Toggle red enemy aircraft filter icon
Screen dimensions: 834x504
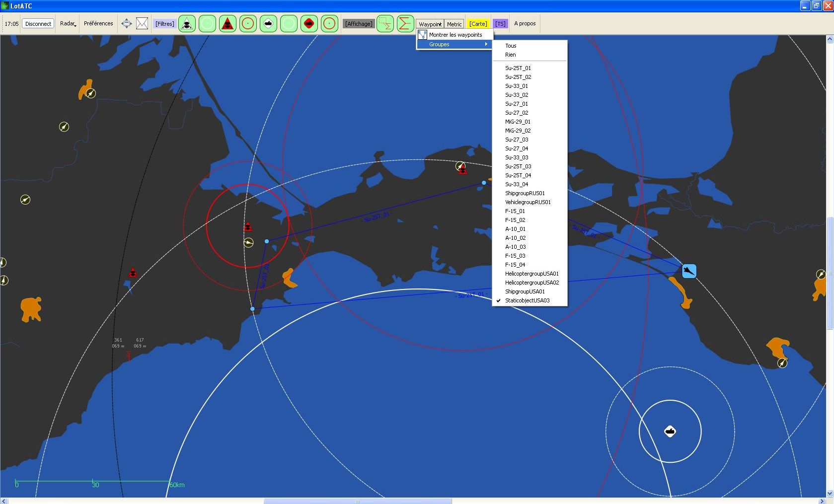click(x=227, y=23)
